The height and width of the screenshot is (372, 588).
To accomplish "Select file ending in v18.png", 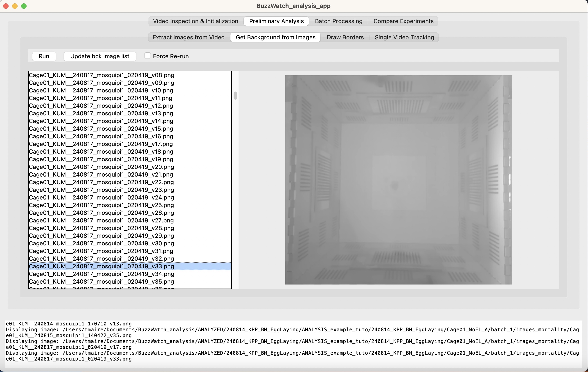I will tap(130, 152).
